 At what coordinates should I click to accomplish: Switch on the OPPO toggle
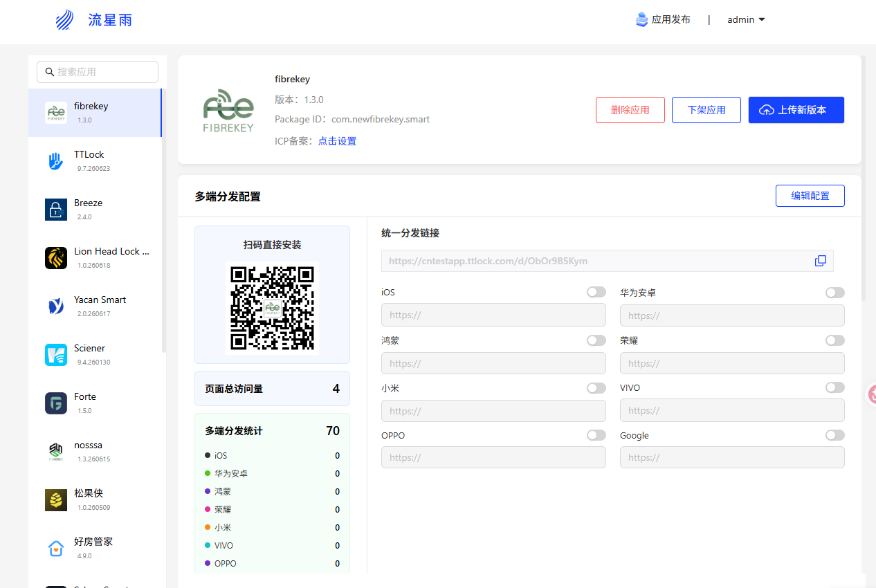(596, 435)
